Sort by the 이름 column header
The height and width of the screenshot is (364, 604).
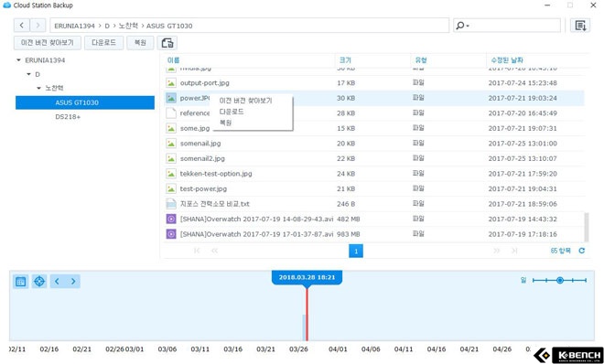[173, 60]
